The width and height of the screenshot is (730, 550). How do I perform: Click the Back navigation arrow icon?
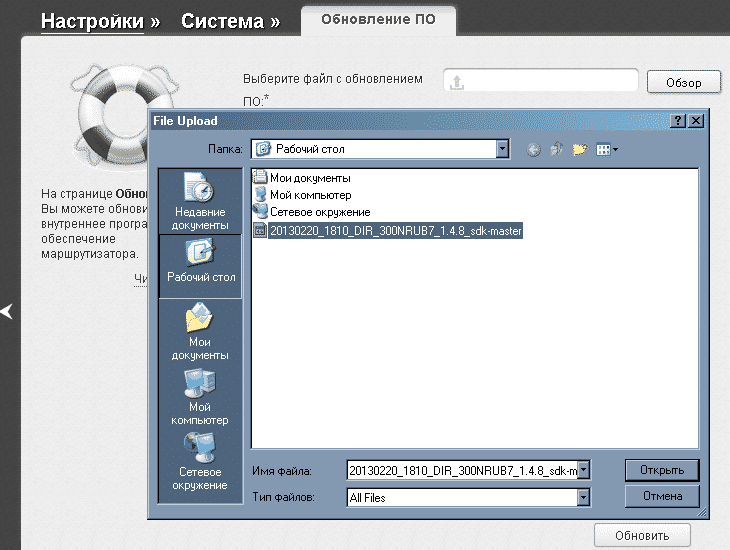coord(533,149)
